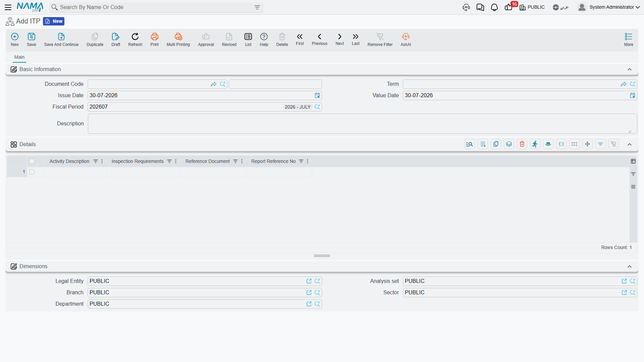This screenshot has width=644, height=362.
Task: Open the Approval action
Action: pos(206,40)
